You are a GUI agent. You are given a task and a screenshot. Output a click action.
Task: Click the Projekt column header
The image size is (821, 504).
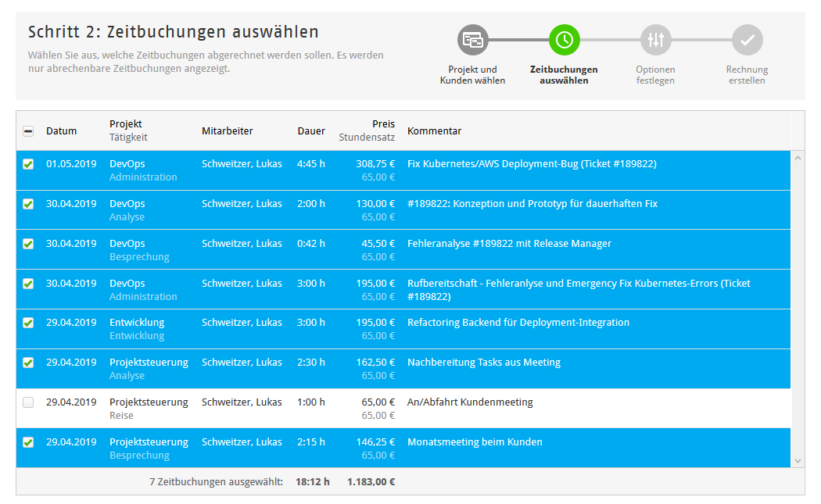(126, 124)
